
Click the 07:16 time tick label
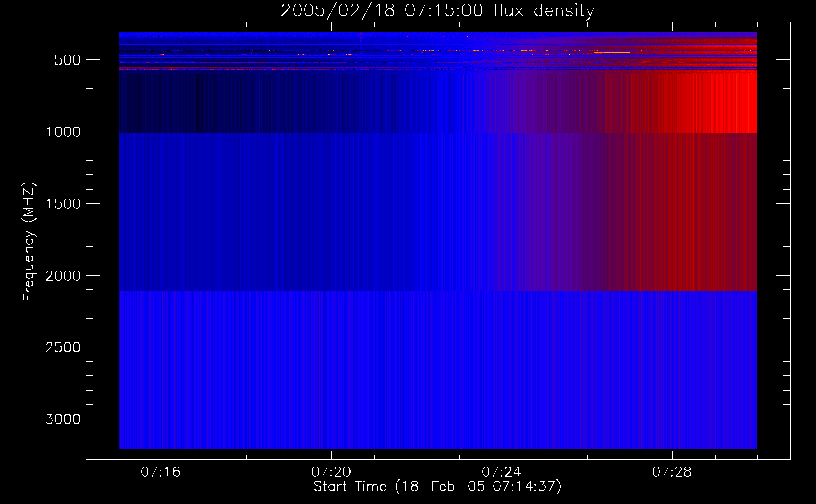point(160,472)
